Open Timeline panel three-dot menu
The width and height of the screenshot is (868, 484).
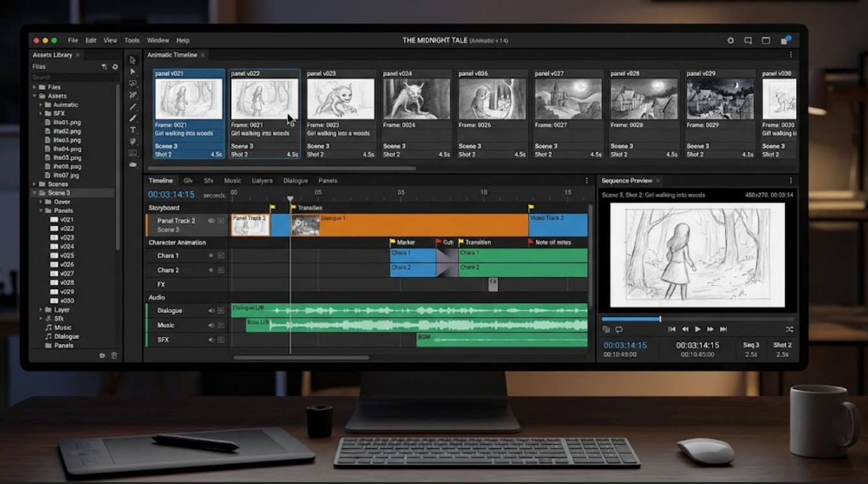[x=587, y=181]
